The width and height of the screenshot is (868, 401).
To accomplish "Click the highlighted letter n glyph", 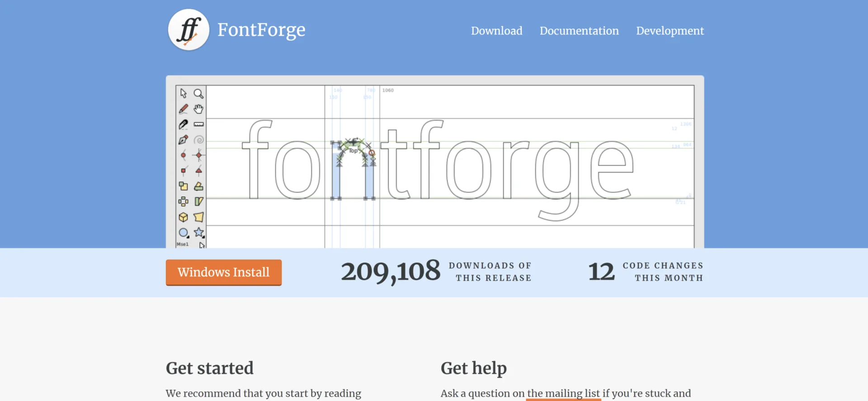I will pos(353,169).
